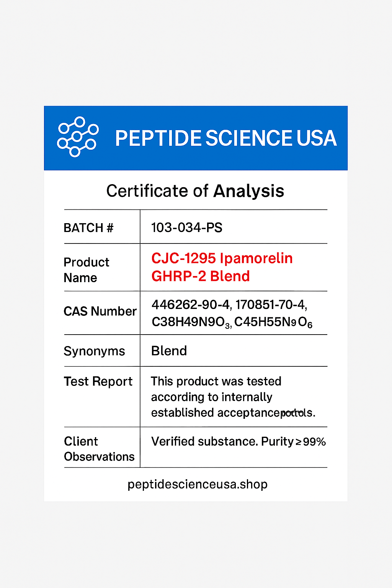
Task: Open the peptidescienceusa.shop link
Action: (x=198, y=484)
